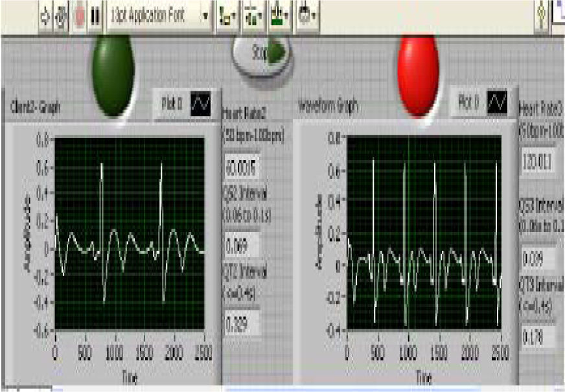Image resolution: width=565 pixels, height=392 pixels.
Task: Open the Reorder toolbar menu
Action: point(306,14)
